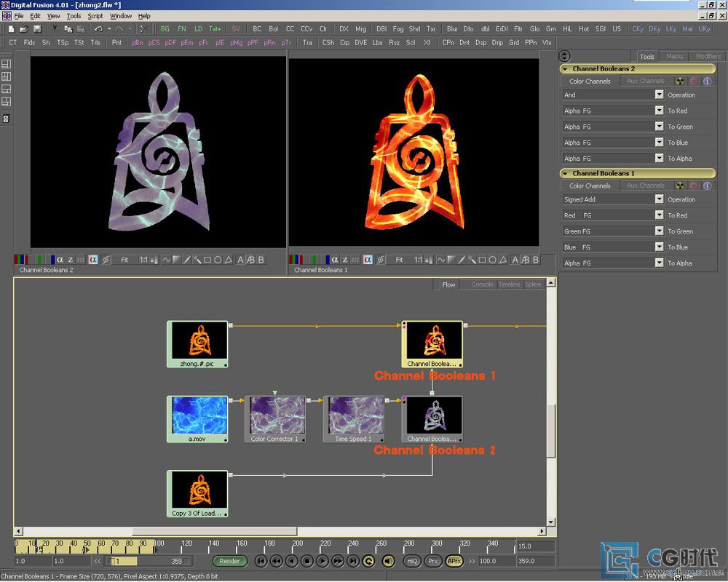Open To Blue dropdown set to Alpha FG
This screenshot has width=728, height=582.
(613, 143)
